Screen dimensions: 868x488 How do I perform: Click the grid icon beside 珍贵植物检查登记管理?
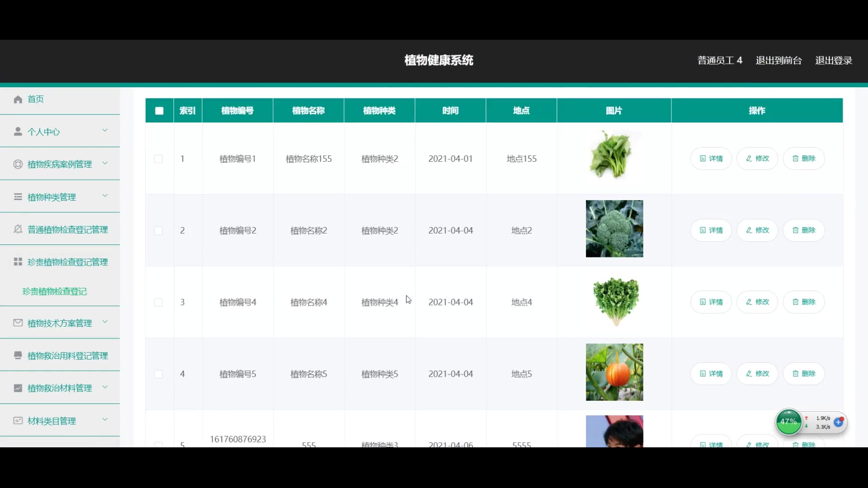[18, 262]
